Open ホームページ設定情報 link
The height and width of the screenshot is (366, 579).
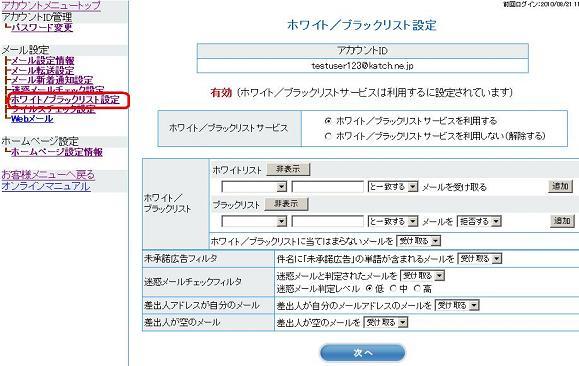57,152
